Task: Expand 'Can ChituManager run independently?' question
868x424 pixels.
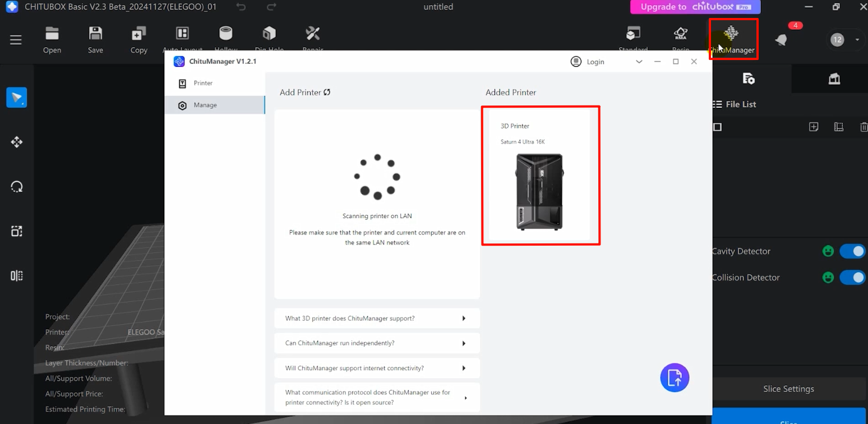Action: tap(377, 343)
